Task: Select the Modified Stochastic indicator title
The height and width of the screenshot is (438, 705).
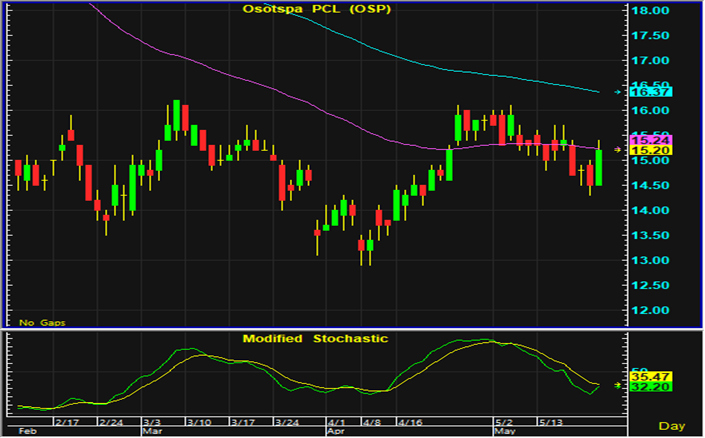Action: [x=315, y=339]
